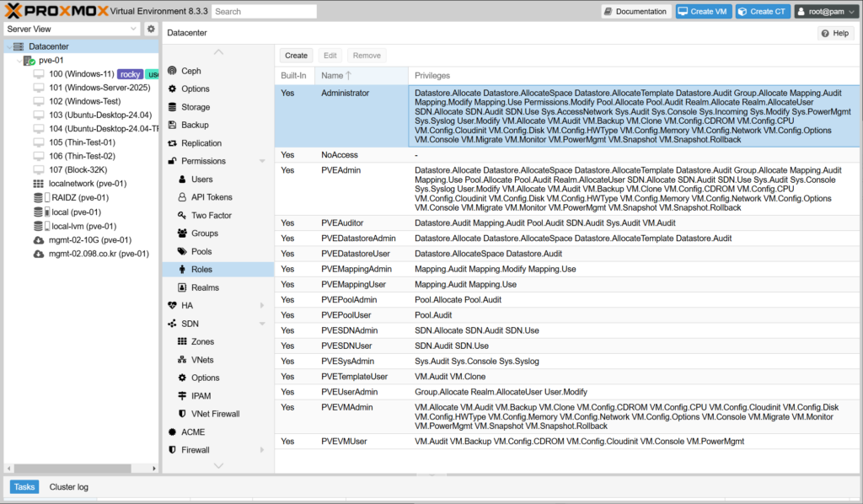Open VNet Firewall under SDN
This screenshot has height=504, width=863.
tap(215, 414)
